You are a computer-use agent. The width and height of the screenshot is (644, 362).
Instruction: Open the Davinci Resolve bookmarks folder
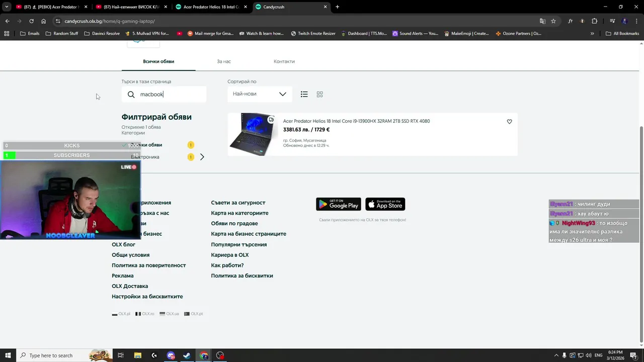[x=102, y=33]
